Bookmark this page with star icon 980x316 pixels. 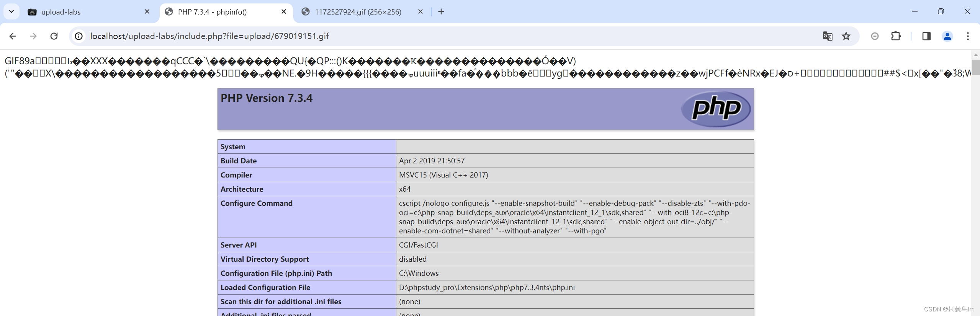coord(846,36)
